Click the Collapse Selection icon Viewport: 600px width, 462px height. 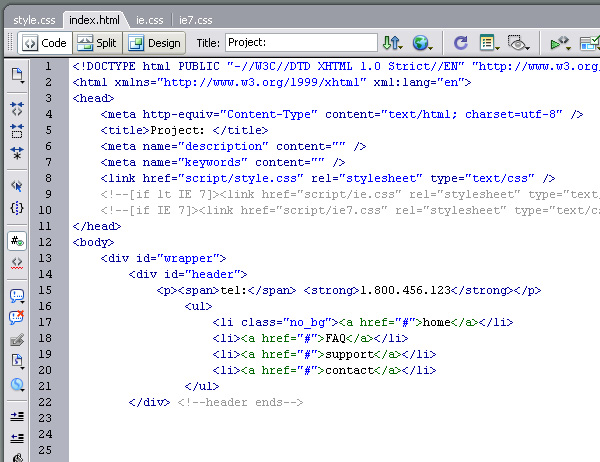(x=17, y=131)
